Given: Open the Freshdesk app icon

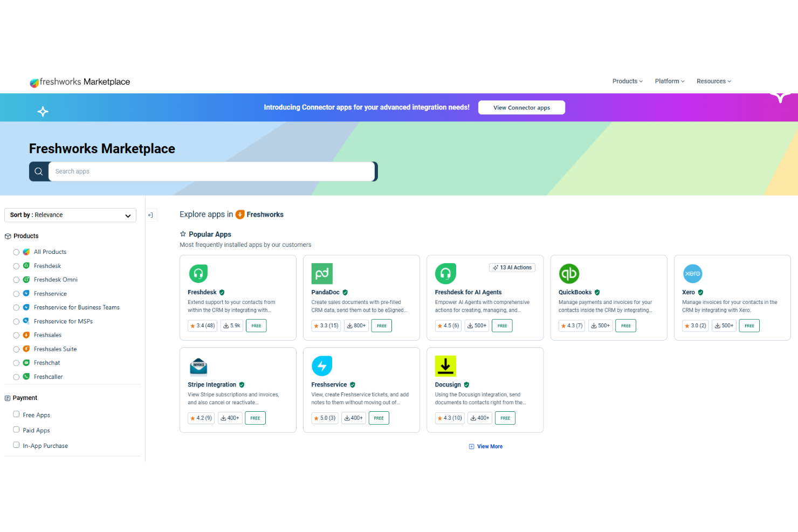Looking at the screenshot, I should (x=198, y=273).
